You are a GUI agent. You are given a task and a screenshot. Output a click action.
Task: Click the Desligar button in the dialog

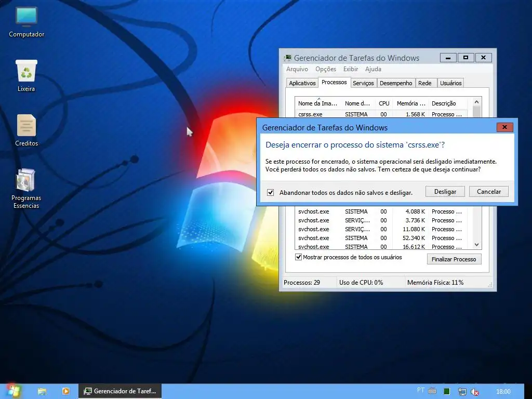point(445,192)
